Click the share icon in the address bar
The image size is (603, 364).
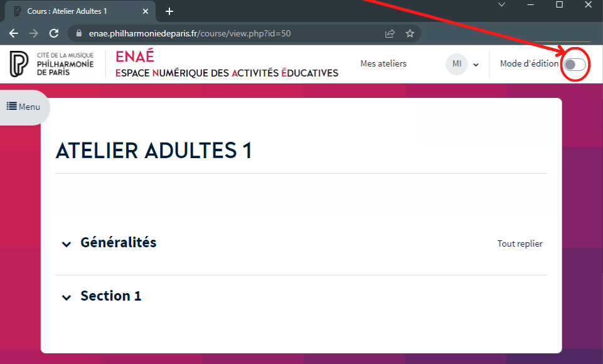389,34
